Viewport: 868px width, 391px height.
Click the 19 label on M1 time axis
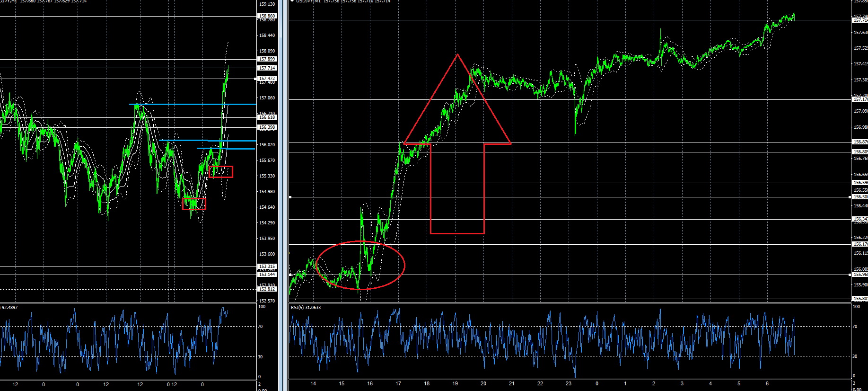tap(455, 384)
